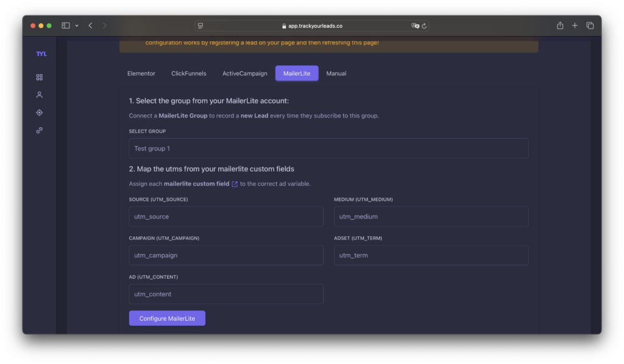Click the translate page icon

click(414, 26)
